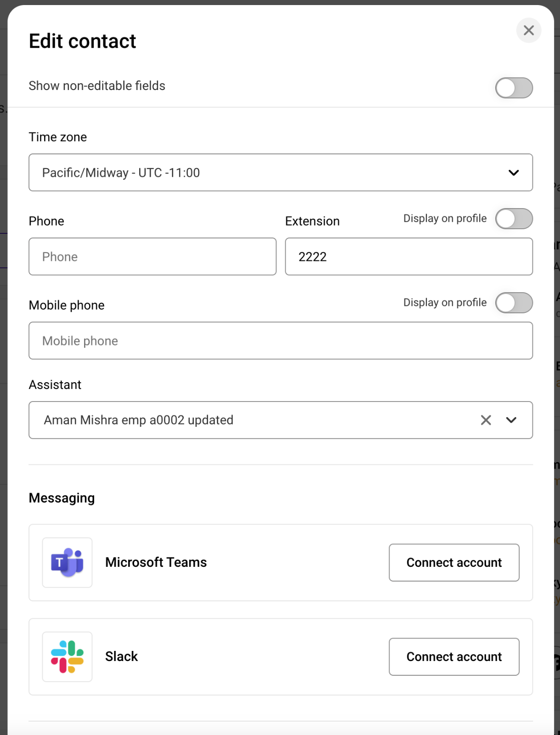Viewport: 560px width, 735px height.
Task: Close the Edit contact dialog
Action: coord(528,30)
